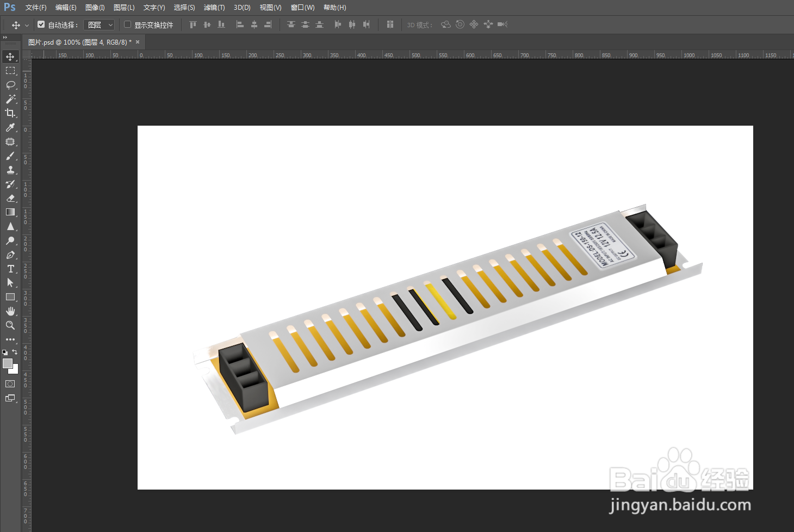Select the Magic Wand tool
Image resolution: width=794 pixels, height=532 pixels.
pyautogui.click(x=10, y=99)
